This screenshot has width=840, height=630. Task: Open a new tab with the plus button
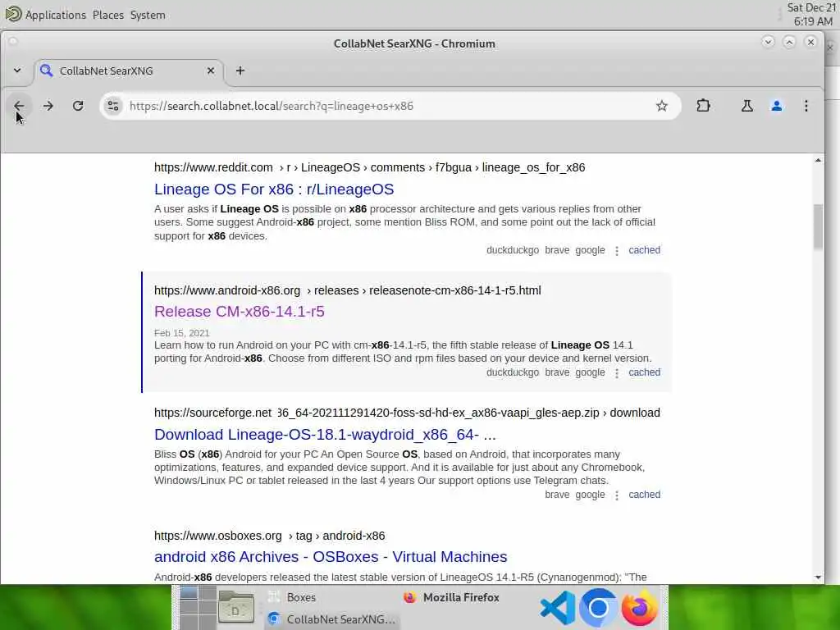coord(240,71)
